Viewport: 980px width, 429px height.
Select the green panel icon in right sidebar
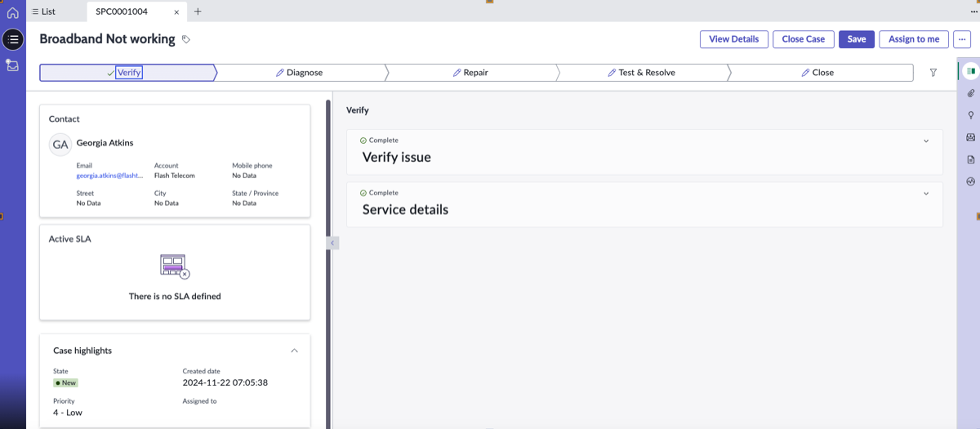971,71
